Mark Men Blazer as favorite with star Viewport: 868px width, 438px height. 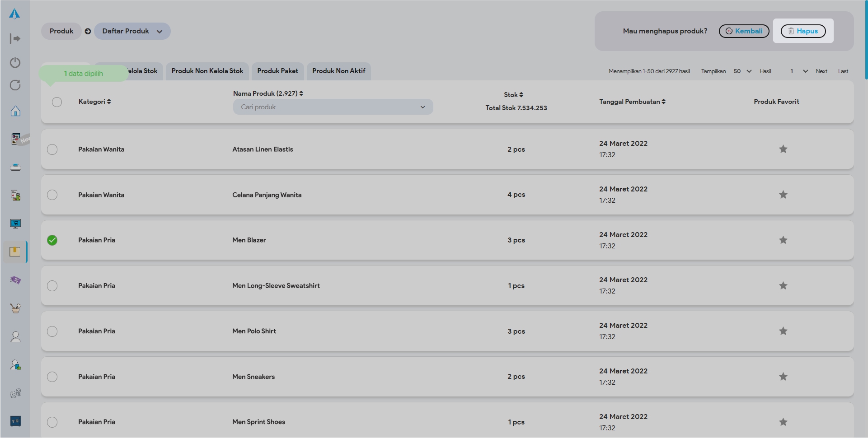783,240
